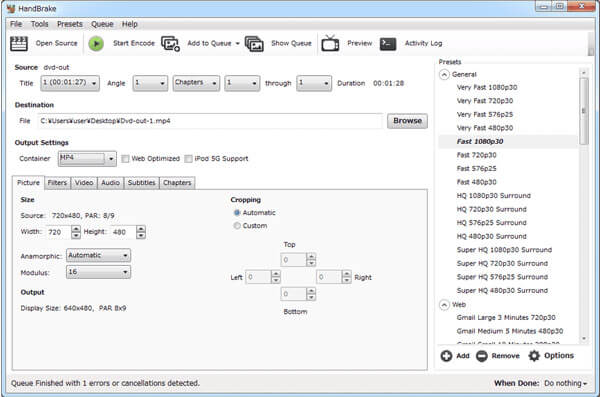Click the Show Queue label
This screenshot has width=600, height=397.
tap(291, 43)
